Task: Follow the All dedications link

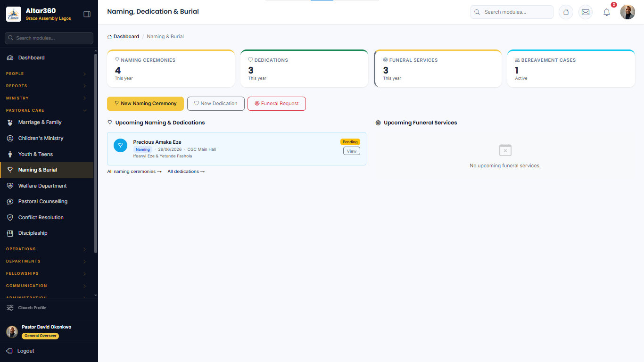Action: pos(186,172)
